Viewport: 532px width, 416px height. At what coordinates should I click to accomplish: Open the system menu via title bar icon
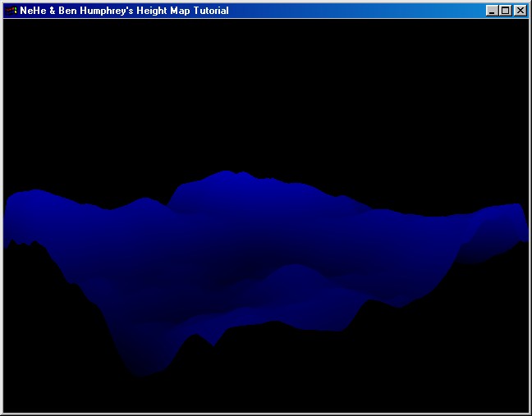[11, 11]
